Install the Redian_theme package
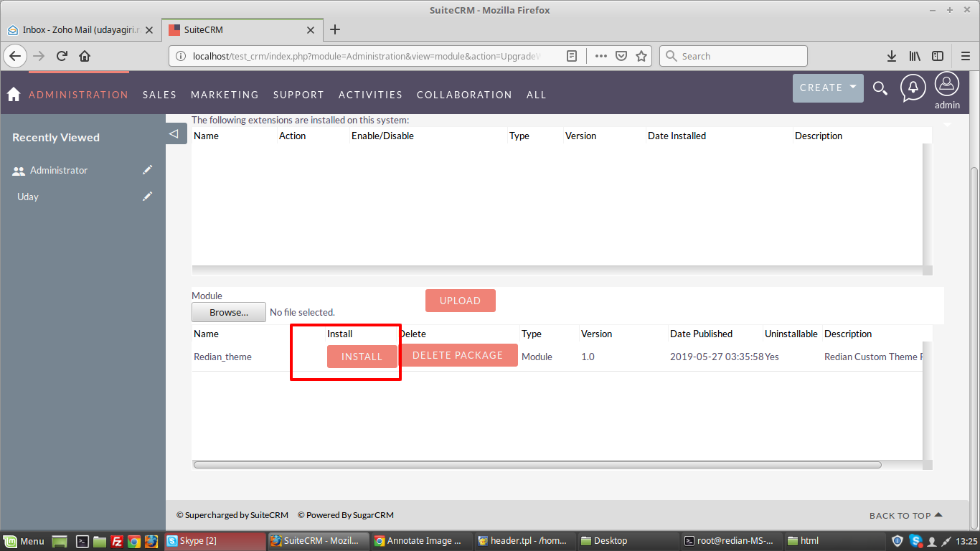The height and width of the screenshot is (551, 980). pos(362,357)
